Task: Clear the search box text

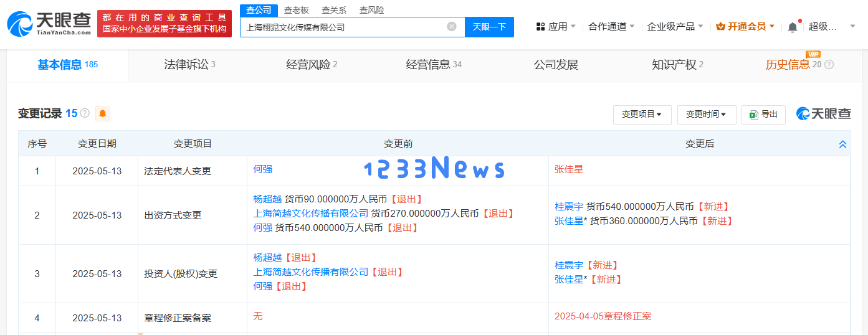Action: [452, 27]
